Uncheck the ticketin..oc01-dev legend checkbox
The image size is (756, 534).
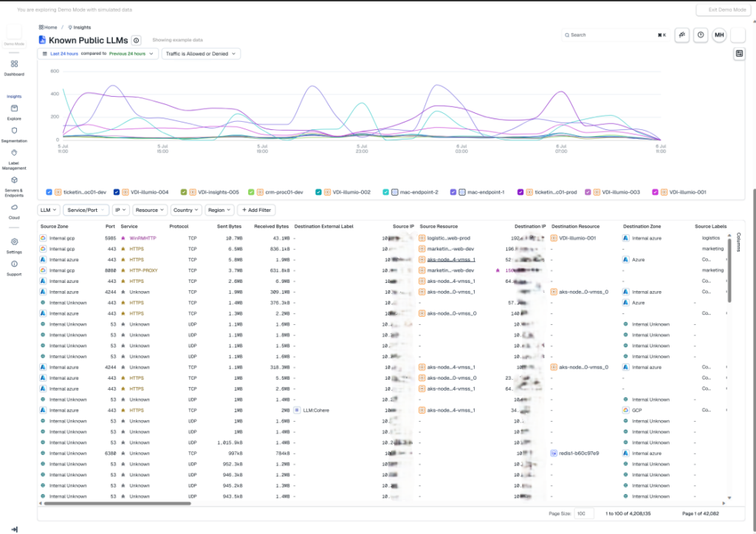[49, 192]
